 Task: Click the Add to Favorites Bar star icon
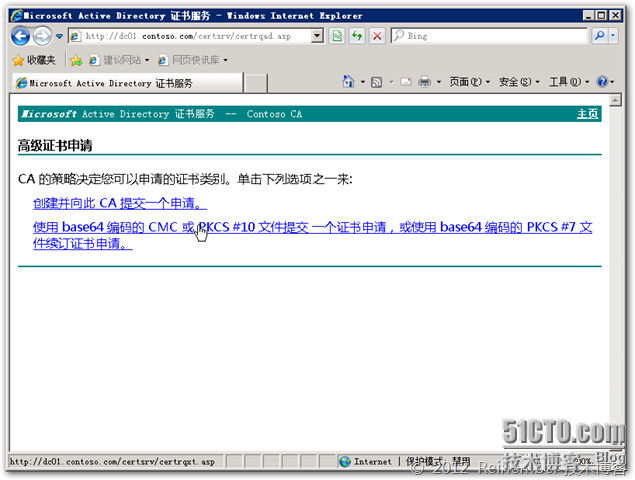[76, 60]
